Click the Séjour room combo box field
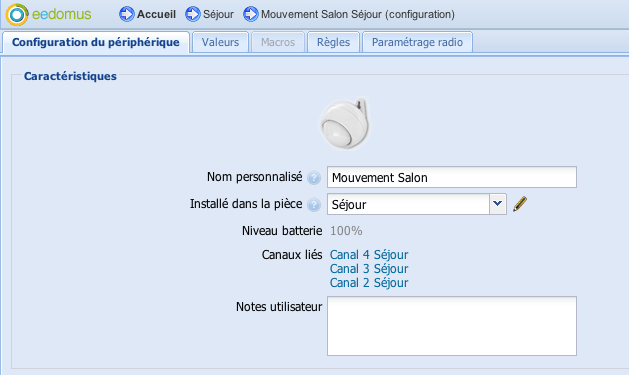 [408, 204]
